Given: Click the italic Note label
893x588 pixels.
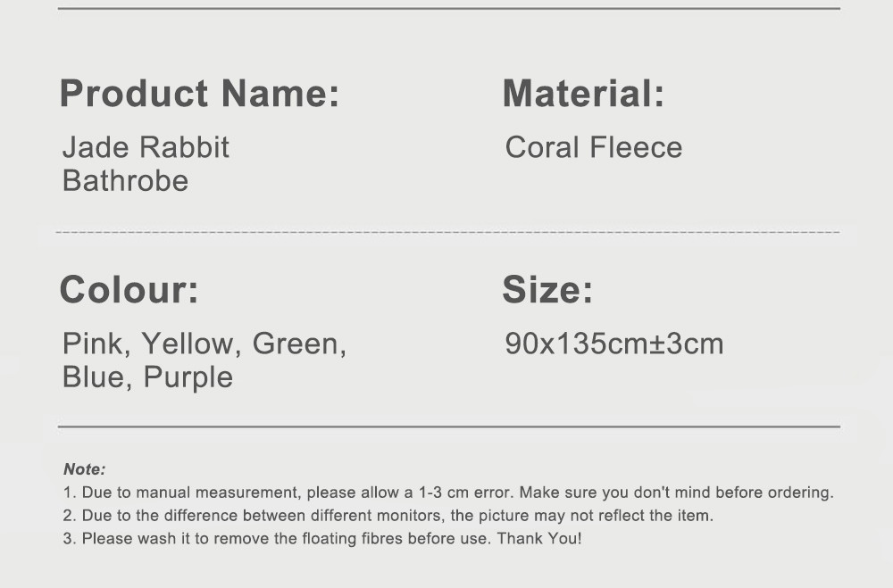Looking at the screenshot, I should [84, 469].
